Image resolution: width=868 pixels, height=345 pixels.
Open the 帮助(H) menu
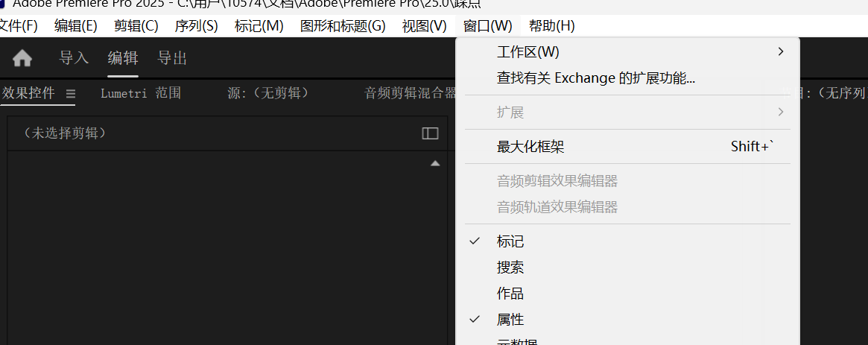552,26
